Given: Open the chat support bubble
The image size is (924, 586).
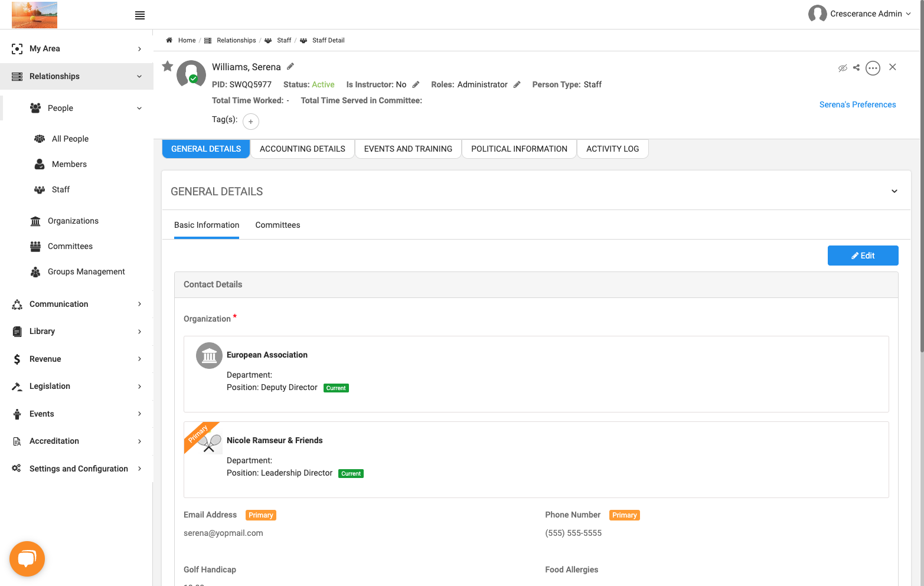Looking at the screenshot, I should (27, 559).
